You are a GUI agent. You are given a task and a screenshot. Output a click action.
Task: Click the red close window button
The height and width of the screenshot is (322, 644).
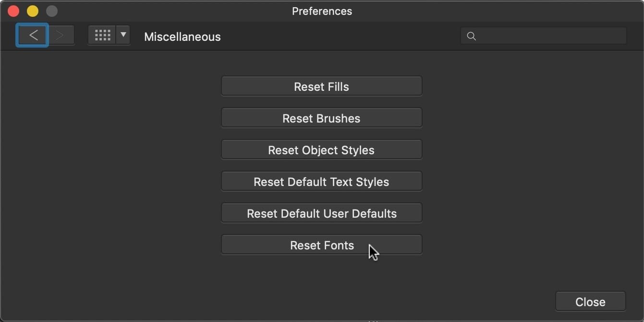(13, 11)
